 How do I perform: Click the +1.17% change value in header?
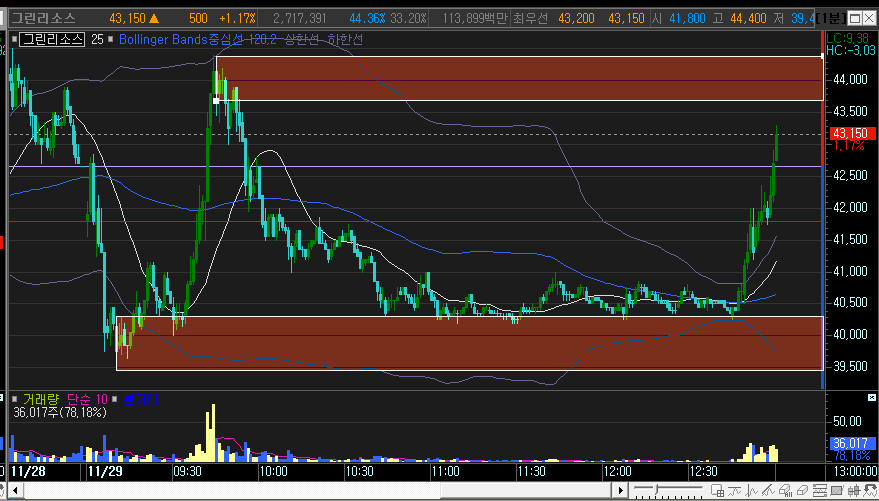point(238,18)
